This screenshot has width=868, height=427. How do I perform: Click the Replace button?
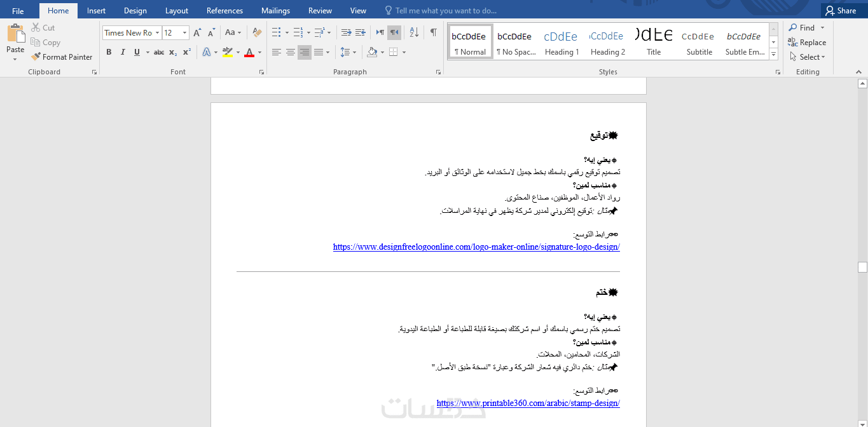coord(806,42)
